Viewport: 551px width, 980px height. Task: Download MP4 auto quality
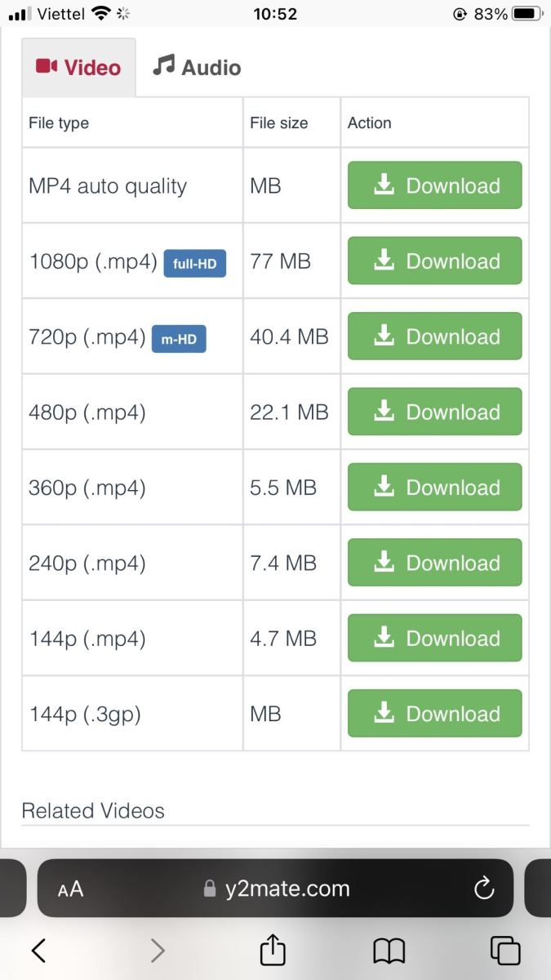click(434, 185)
